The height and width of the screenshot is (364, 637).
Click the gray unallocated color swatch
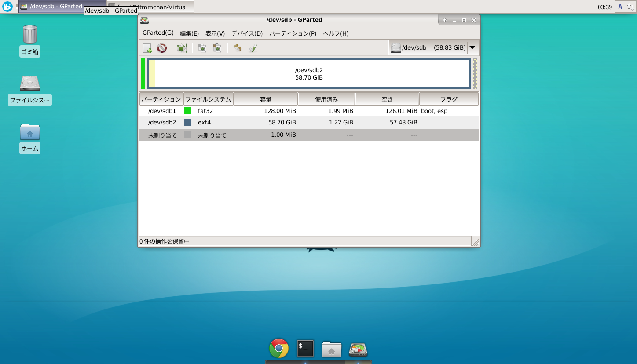[188, 135]
